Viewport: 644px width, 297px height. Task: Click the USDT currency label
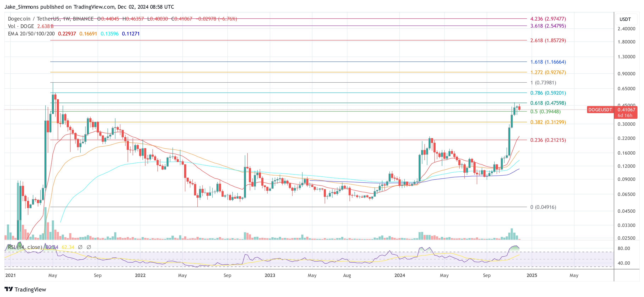click(625, 19)
